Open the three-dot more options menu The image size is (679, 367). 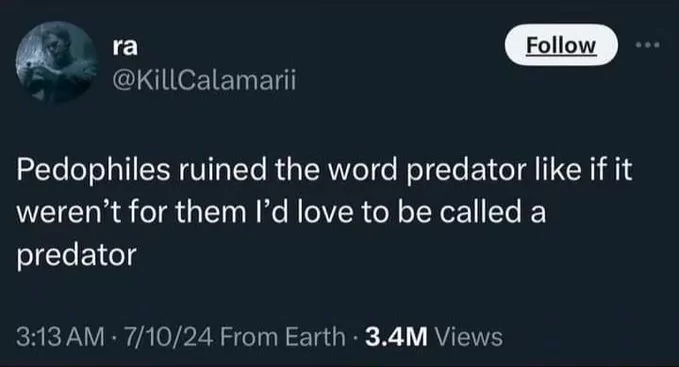647,45
